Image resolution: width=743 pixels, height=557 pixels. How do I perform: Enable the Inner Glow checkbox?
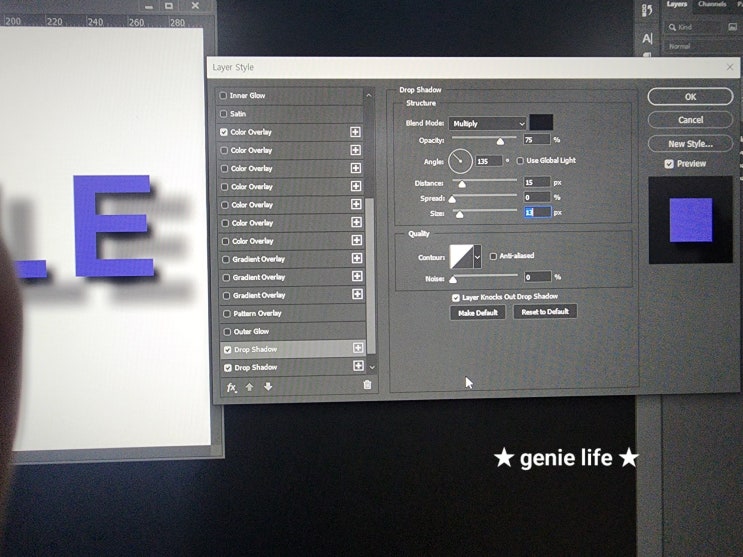[223, 95]
